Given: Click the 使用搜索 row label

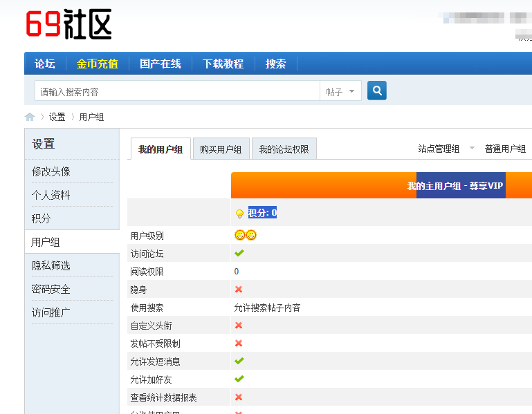Looking at the screenshot, I should (147, 308).
